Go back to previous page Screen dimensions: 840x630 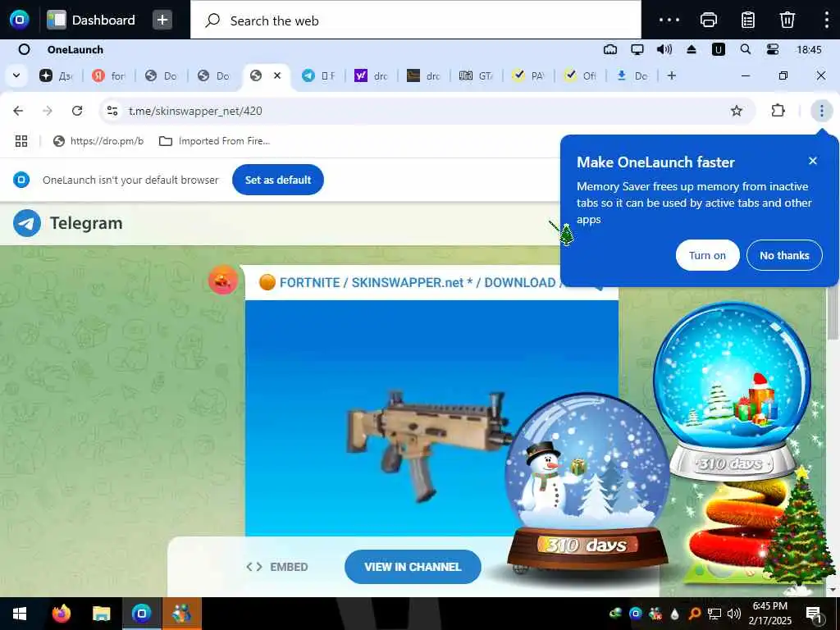coord(18,111)
